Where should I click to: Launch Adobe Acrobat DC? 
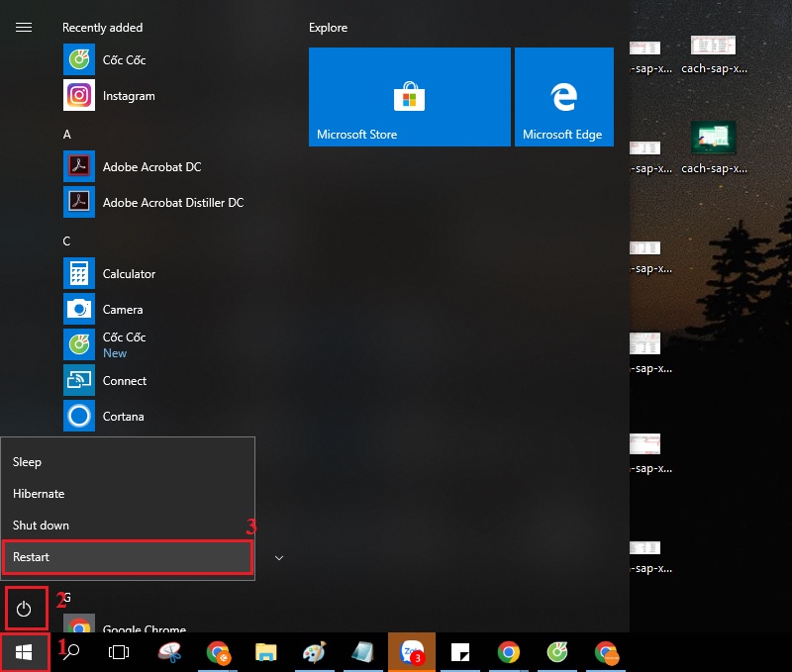coord(150,167)
